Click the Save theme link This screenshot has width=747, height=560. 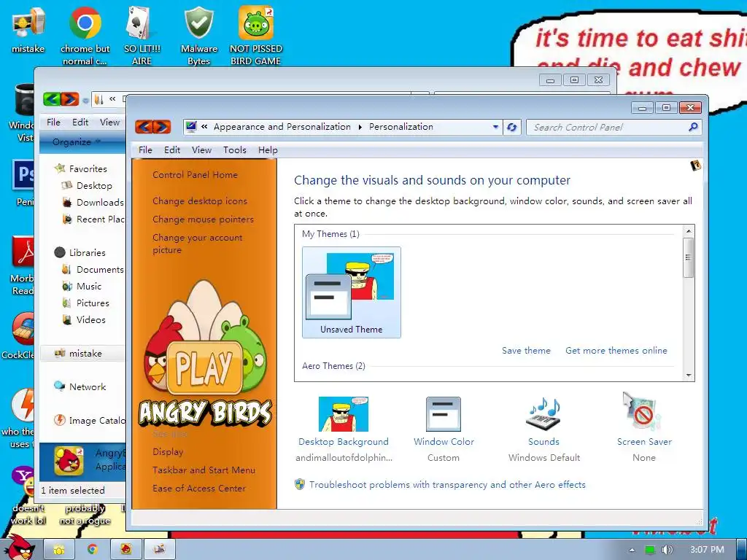pyautogui.click(x=526, y=351)
